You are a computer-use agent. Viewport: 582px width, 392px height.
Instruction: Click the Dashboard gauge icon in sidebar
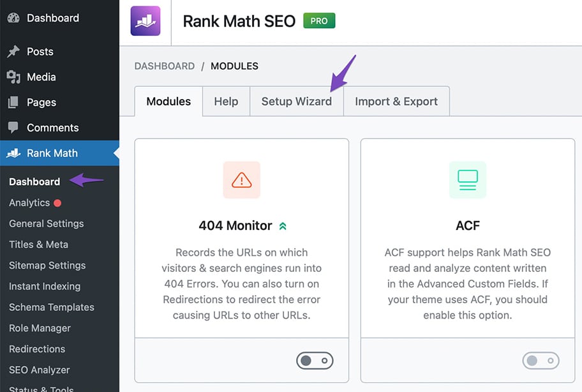point(13,19)
